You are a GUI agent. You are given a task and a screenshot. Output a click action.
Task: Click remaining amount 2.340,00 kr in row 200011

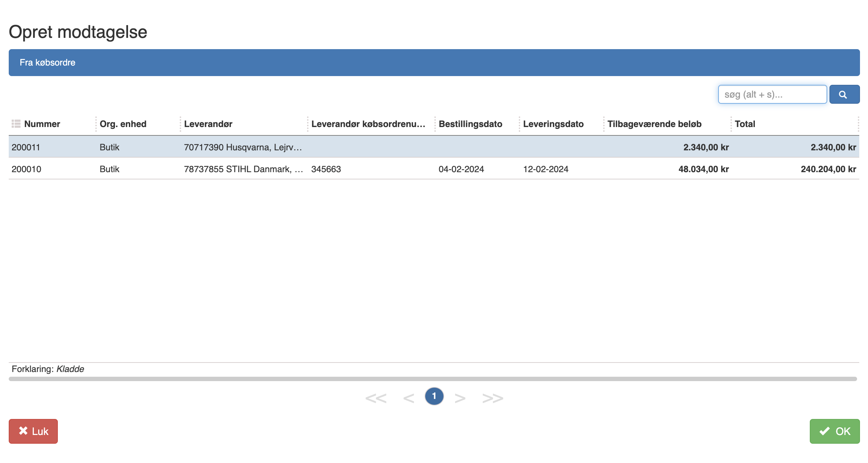(x=706, y=147)
